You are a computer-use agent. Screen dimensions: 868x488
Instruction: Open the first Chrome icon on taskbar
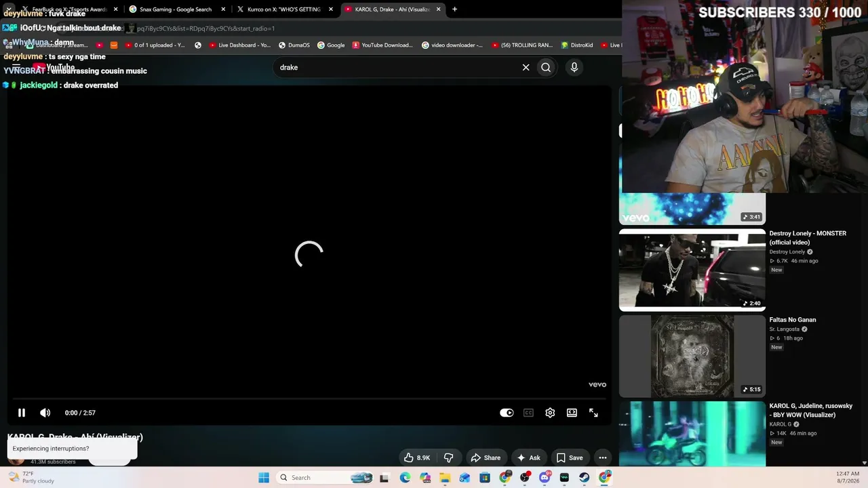[505, 478]
